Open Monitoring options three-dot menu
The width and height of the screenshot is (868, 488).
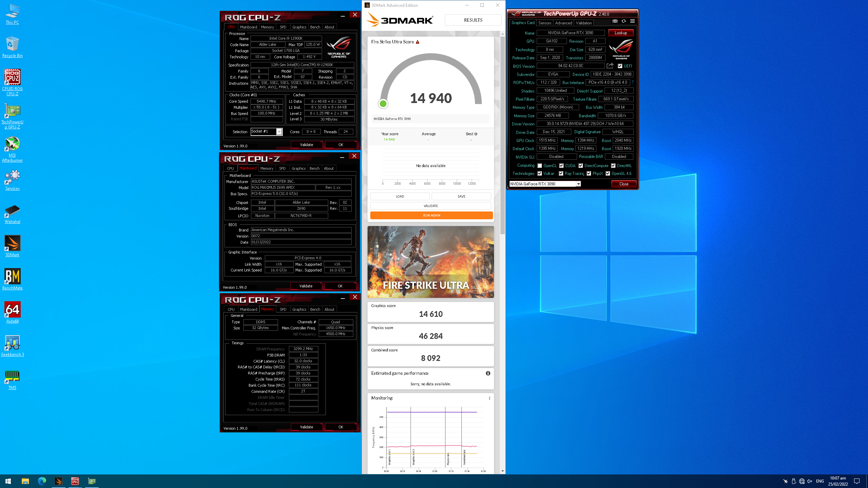pyautogui.click(x=489, y=398)
